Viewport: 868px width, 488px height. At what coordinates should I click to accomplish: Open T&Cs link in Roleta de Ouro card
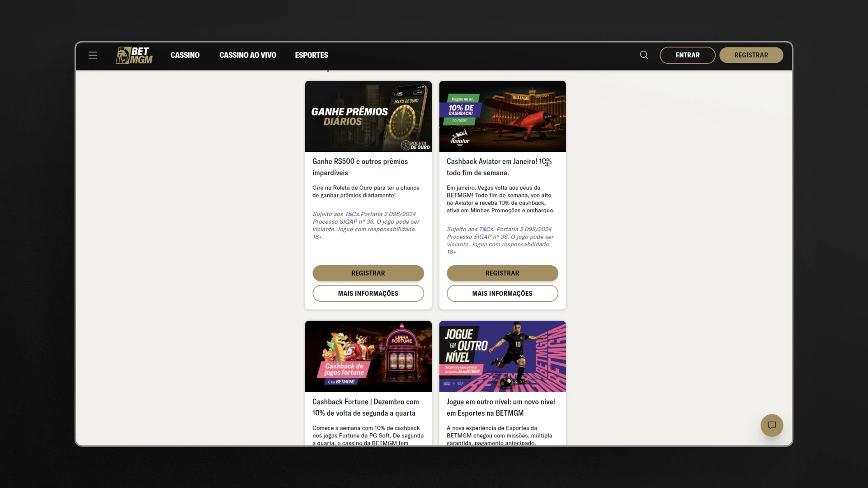tap(352, 214)
